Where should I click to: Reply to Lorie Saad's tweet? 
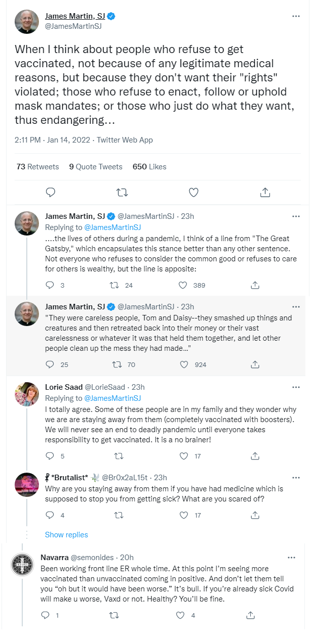pos(50,456)
